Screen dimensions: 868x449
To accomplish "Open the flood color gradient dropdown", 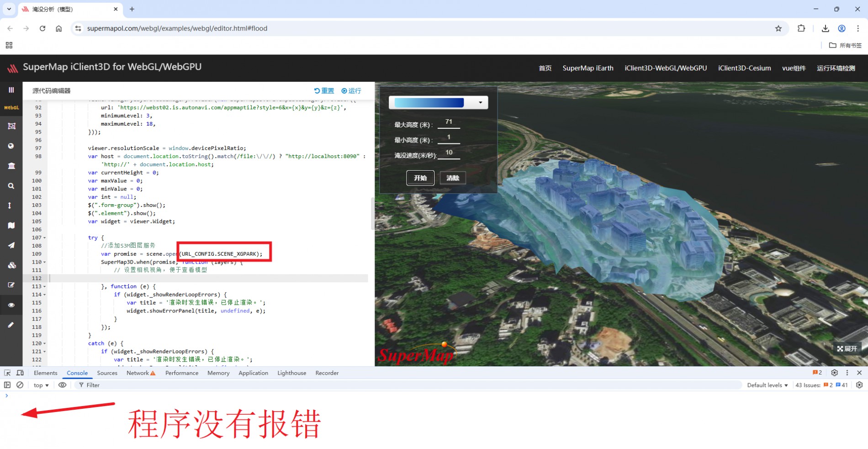I will tap(480, 102).
